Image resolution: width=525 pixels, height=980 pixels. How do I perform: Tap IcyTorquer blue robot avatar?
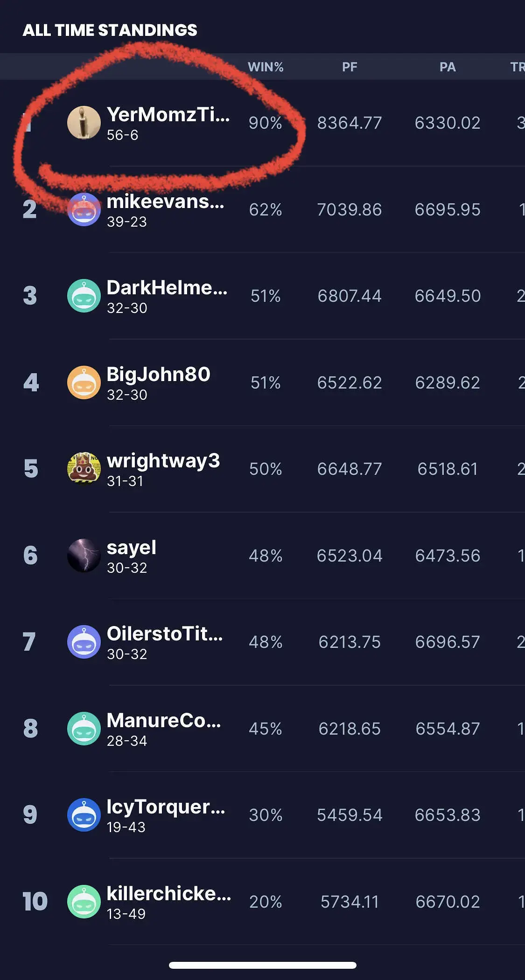(x=84, y=815)
